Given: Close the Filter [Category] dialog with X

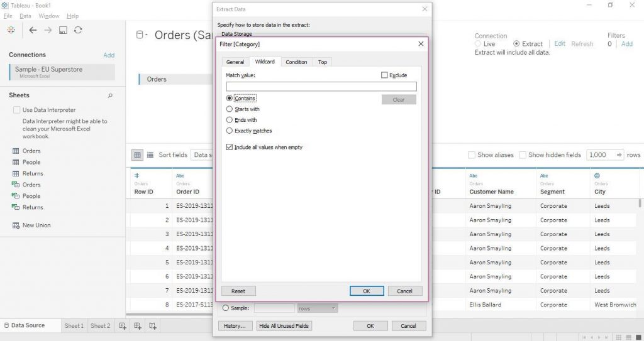Looking at the screenshot, I should tap(421, 44).
